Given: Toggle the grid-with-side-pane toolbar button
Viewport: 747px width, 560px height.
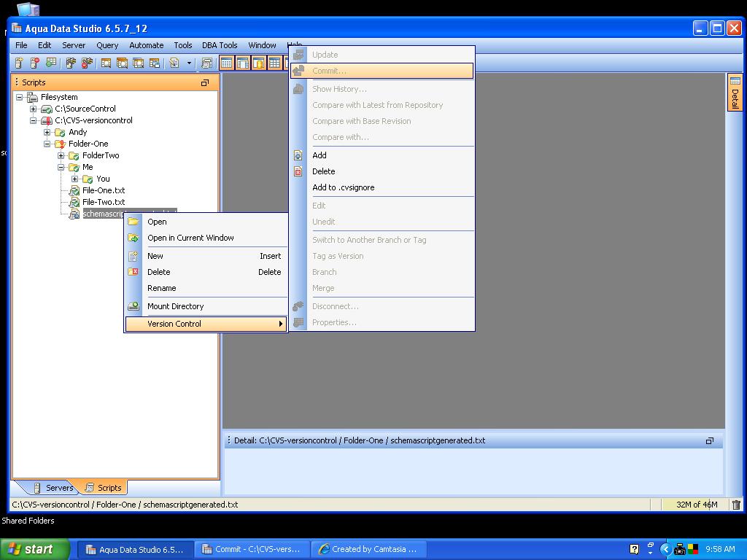Looking at the screenshot, I should (x=243, y=63).
